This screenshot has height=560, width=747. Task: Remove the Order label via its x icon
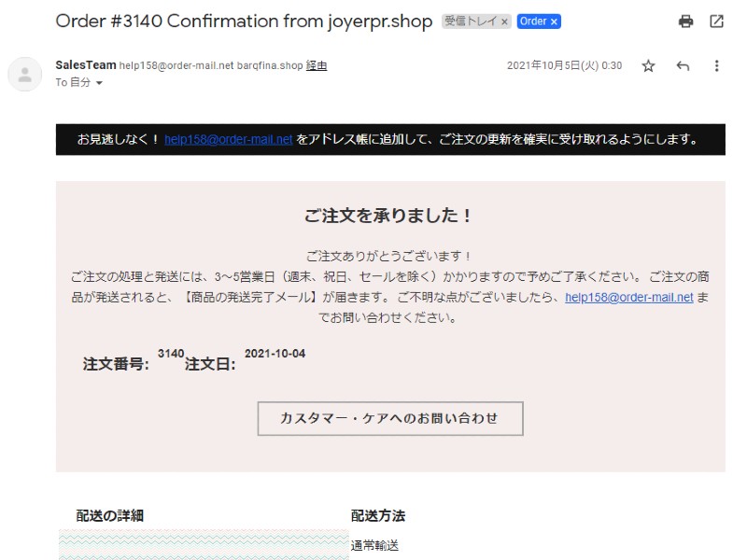coord(553,21)
